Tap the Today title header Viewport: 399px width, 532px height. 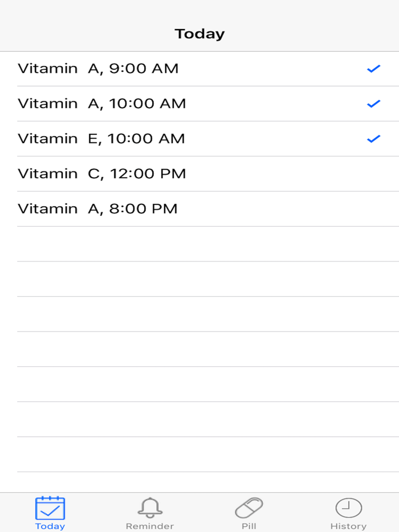coord(199,33)
